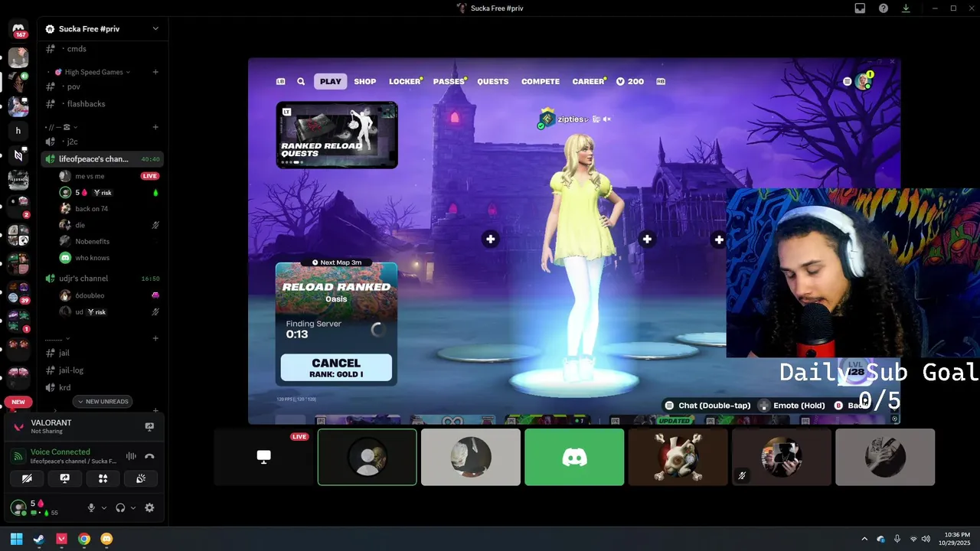Open Discord direct messages home icon

[18, 29]
